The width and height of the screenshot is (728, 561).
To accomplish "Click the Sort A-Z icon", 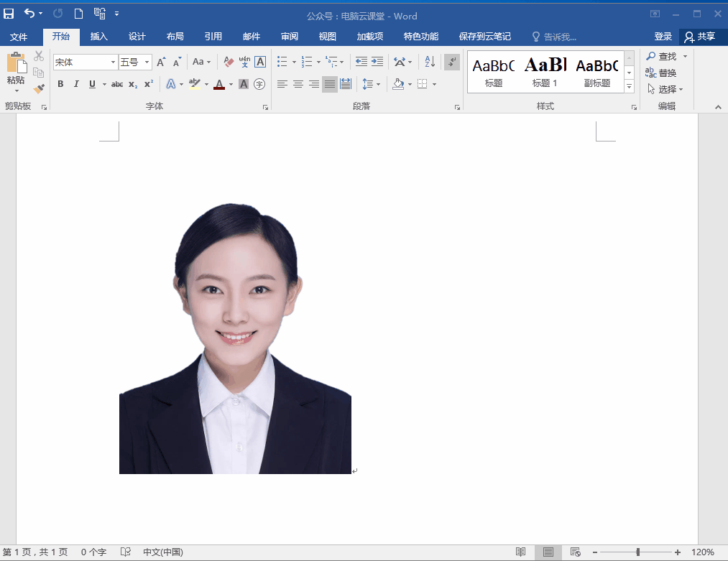I will tap(430, 62).
